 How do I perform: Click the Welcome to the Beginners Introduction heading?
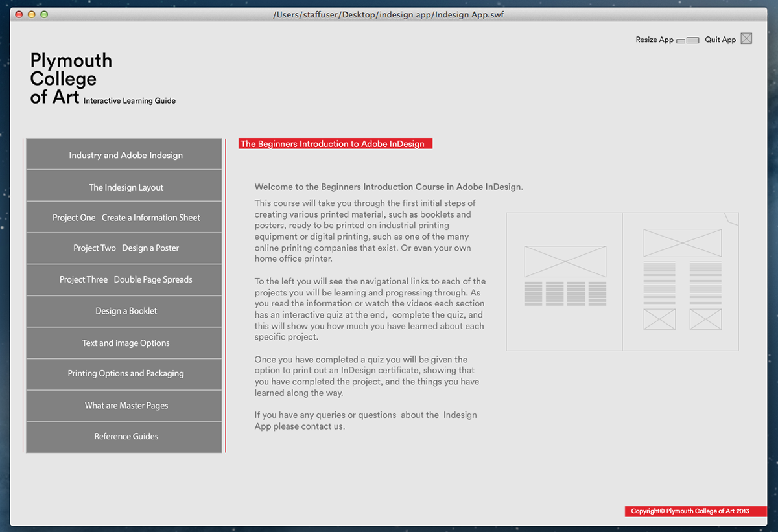389,187
